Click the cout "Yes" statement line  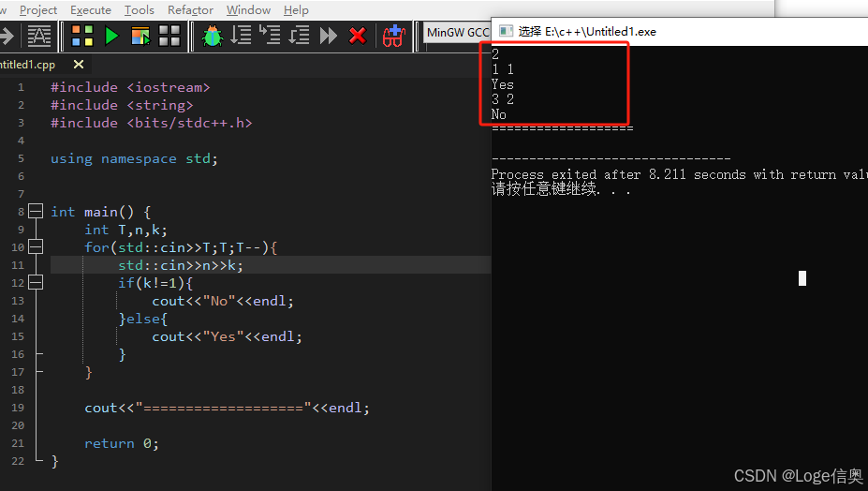(x=227, y=336)
